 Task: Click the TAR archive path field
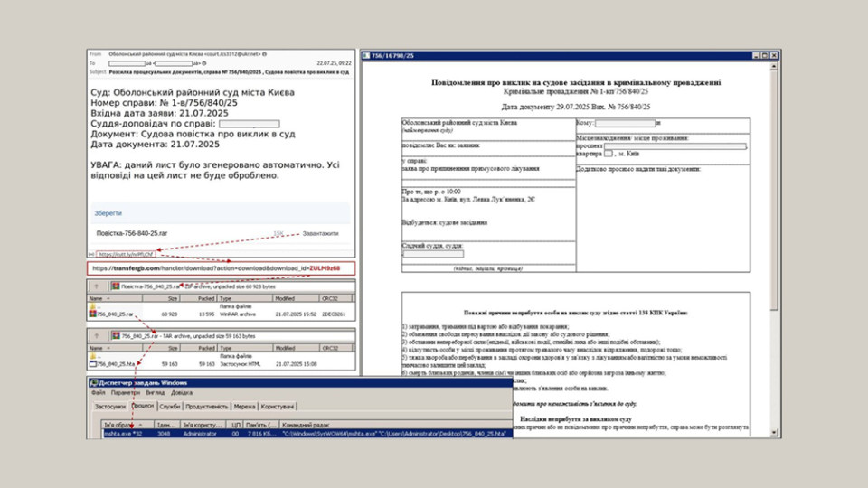pyautogui.click(x=232, y=336)
